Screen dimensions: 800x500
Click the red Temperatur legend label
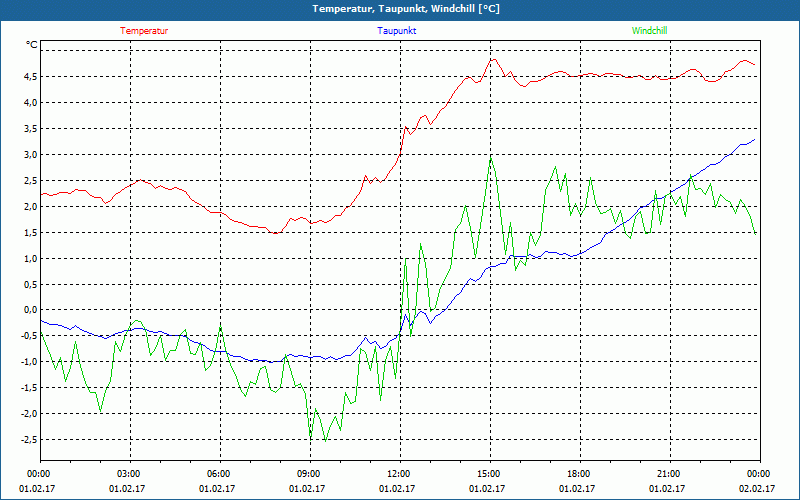click(144, 31)
